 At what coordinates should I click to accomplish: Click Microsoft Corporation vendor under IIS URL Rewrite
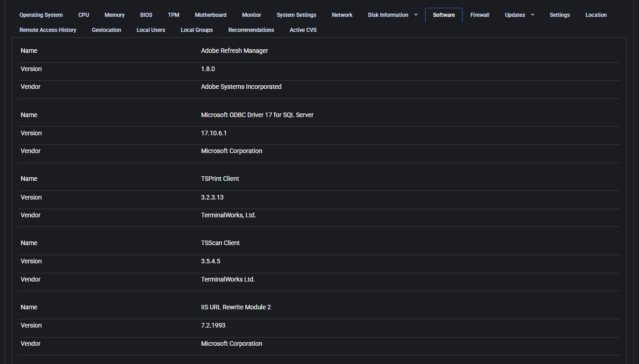point(232,344)
